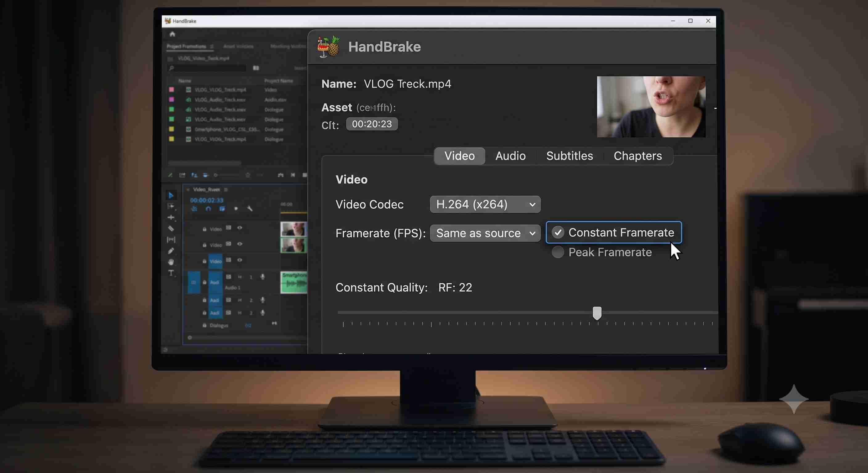868x473 pixels.
Task: Click the timeline zoom scrollbar at the bottom
Action: (x=248, y=337)
